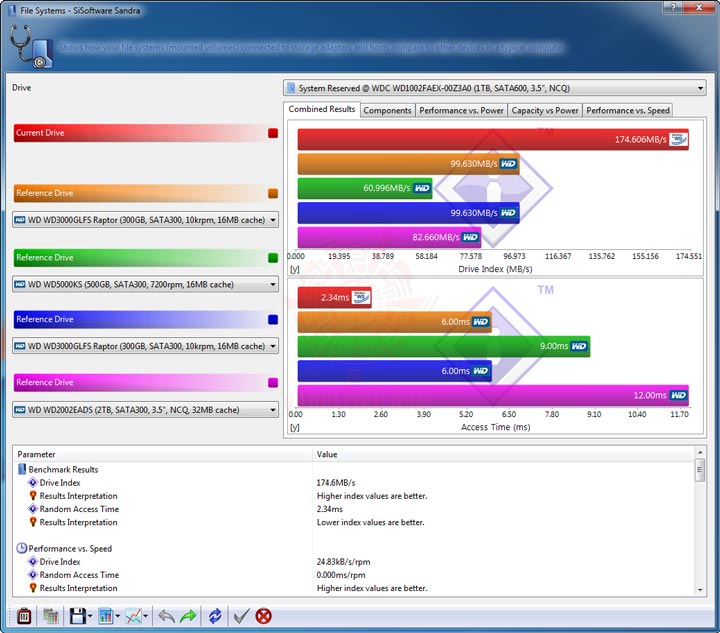This screenshot has width=720, height=633.
Task: Click the green 60.996MB/s drive index bar
Action: (x=365, y=188)
